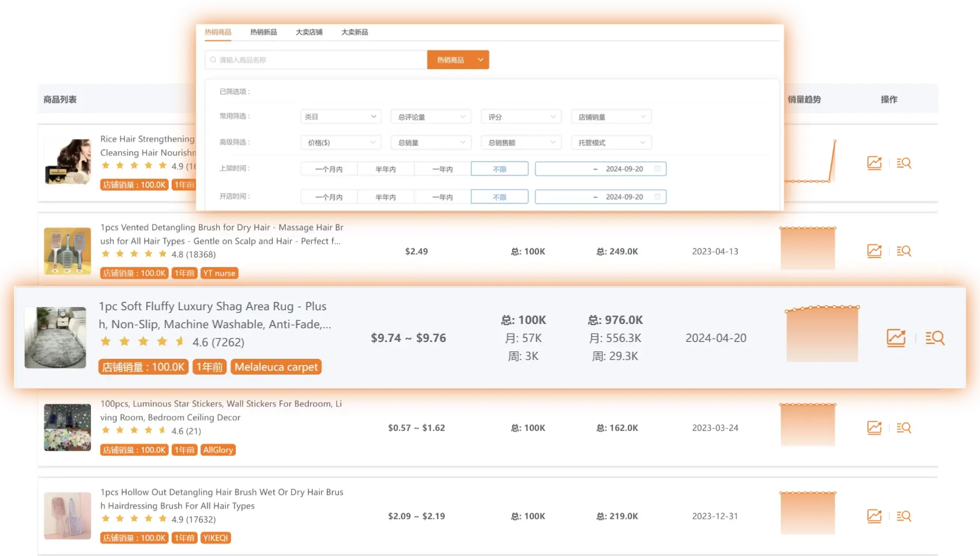This screenshot has height=556, width=980.
Task: Click the 销量趋势 column header
Action: click(804, 99)
